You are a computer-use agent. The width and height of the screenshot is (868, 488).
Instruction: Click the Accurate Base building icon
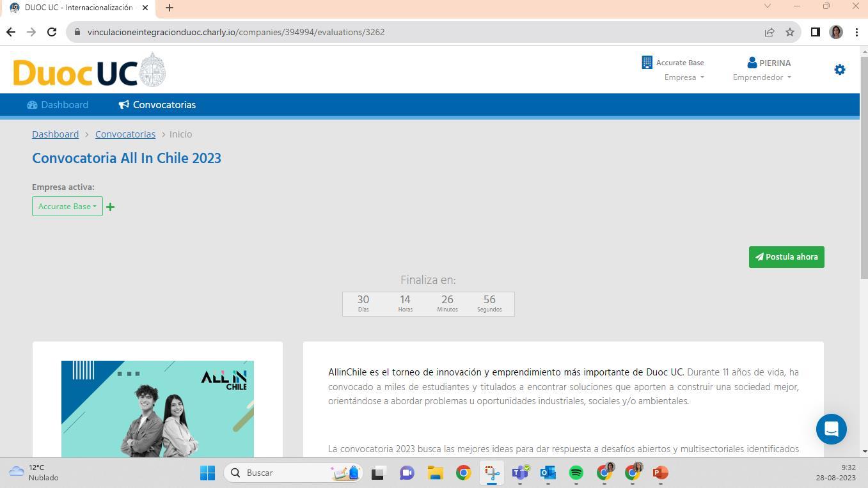point(647,62)
